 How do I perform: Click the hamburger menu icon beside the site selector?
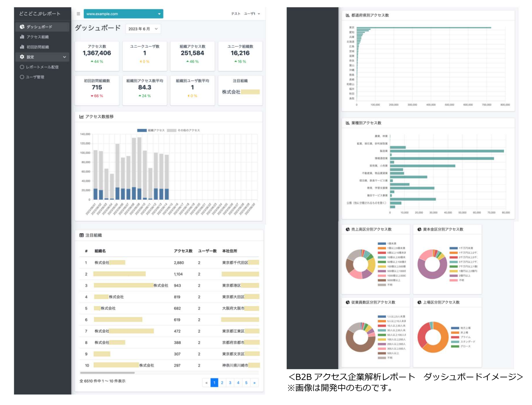tap(78, 14)
